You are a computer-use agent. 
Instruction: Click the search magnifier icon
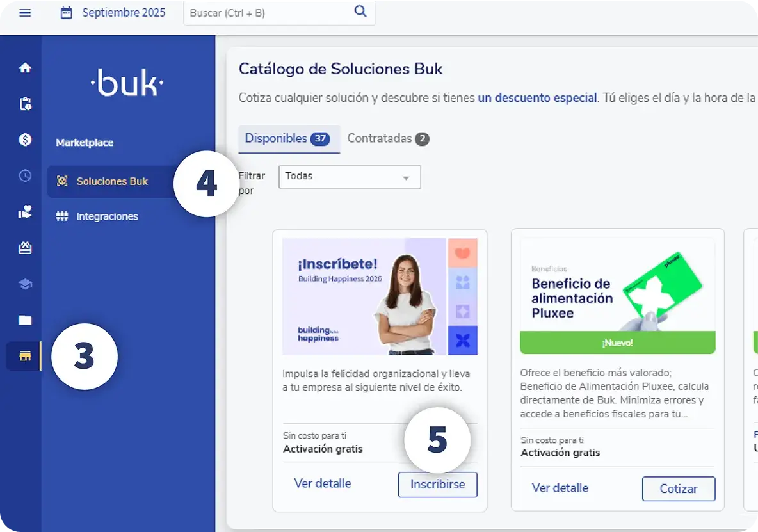360,12
